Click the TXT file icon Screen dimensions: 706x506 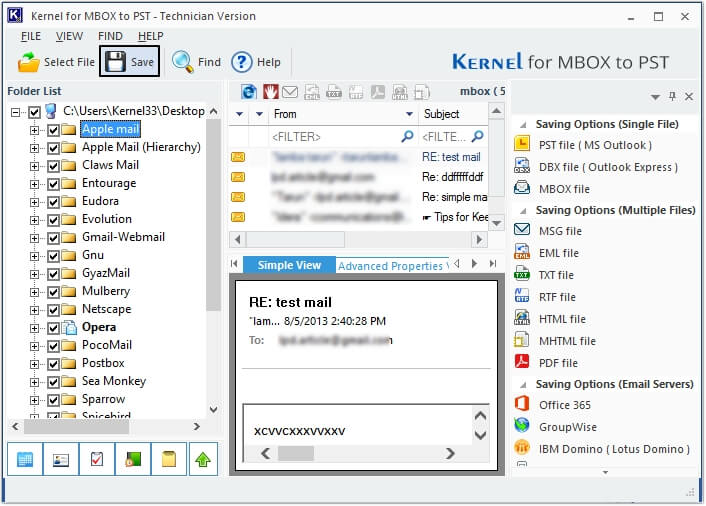(522, 274)
